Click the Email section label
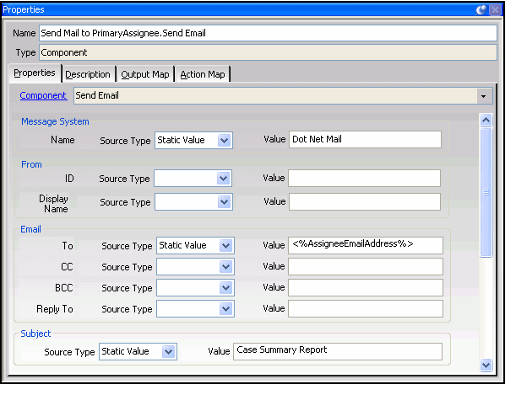 click(x=31, y=229)
